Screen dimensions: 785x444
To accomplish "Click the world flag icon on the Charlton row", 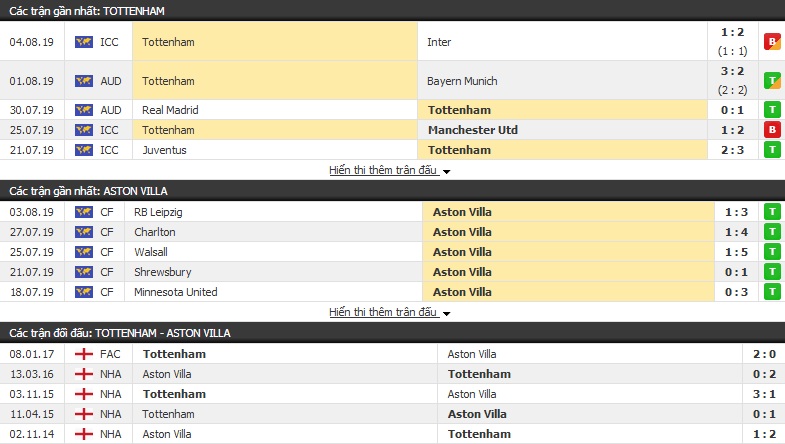I will (x=84, y=232).
